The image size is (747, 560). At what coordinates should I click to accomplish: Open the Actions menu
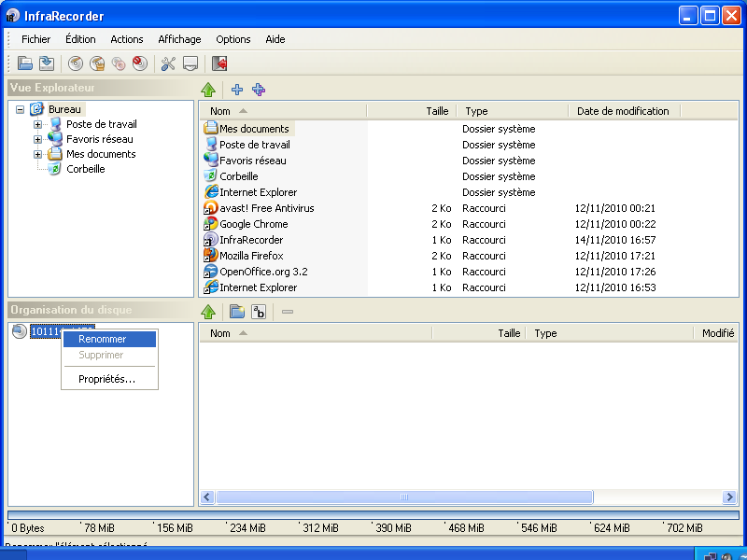pyautogui.click(x=127, y=39)
